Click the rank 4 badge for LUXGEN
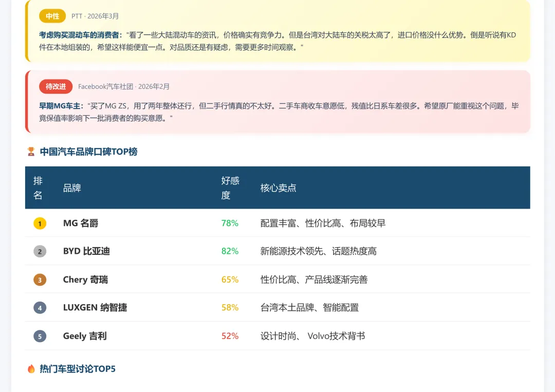 tap(40, 308)
